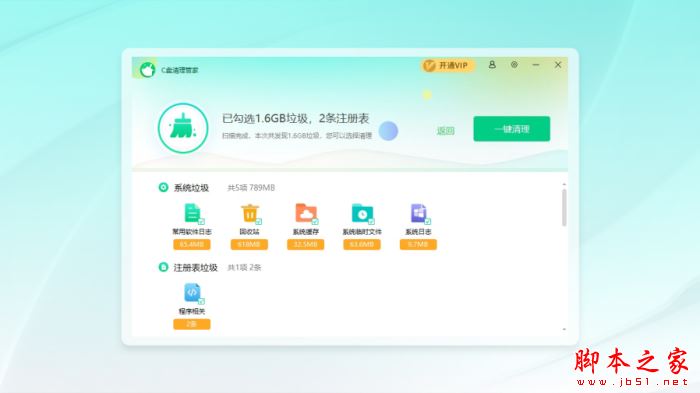This screenshot has width=700, height=393.
Task: Click the 返回 back link
Action: point(445,131)
